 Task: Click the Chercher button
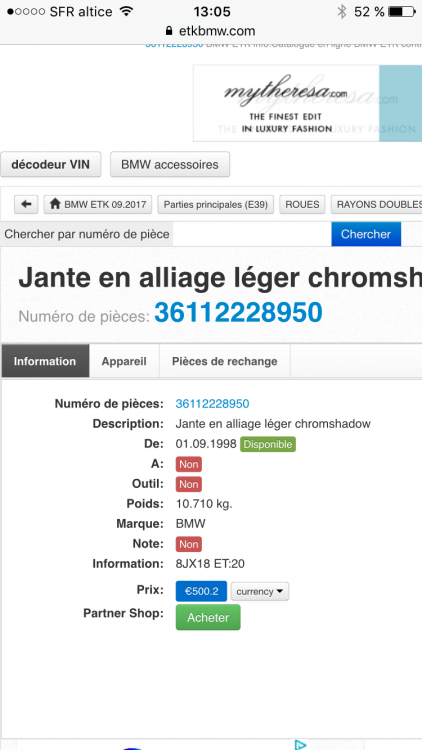[x=366, y=234]
